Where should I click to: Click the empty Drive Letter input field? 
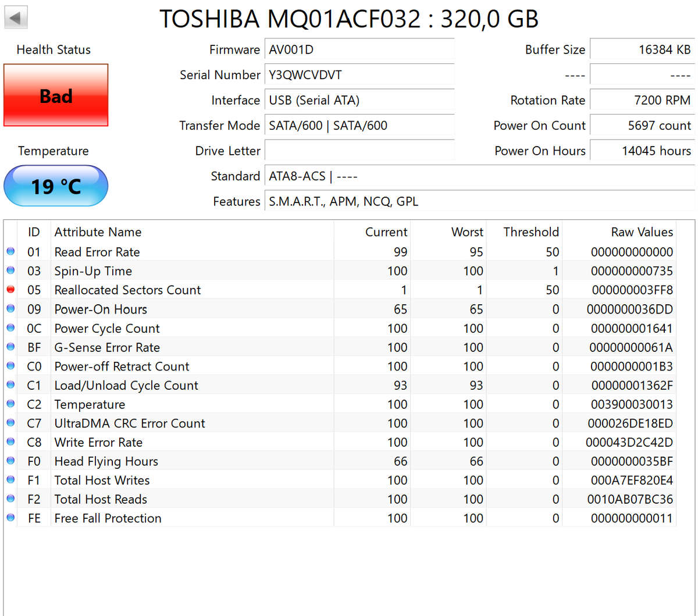tap(359, 150)
